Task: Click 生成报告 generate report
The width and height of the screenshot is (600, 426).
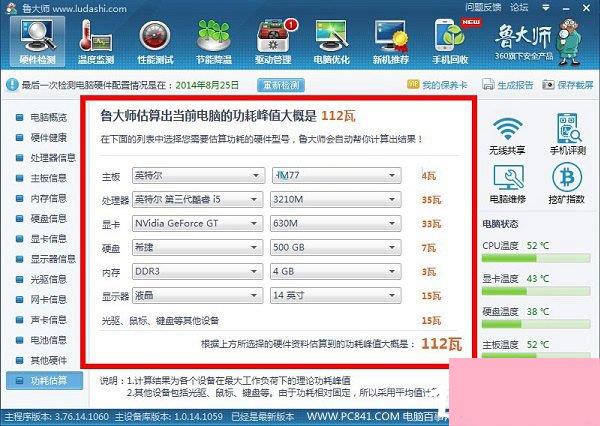Action: point(507,85)
